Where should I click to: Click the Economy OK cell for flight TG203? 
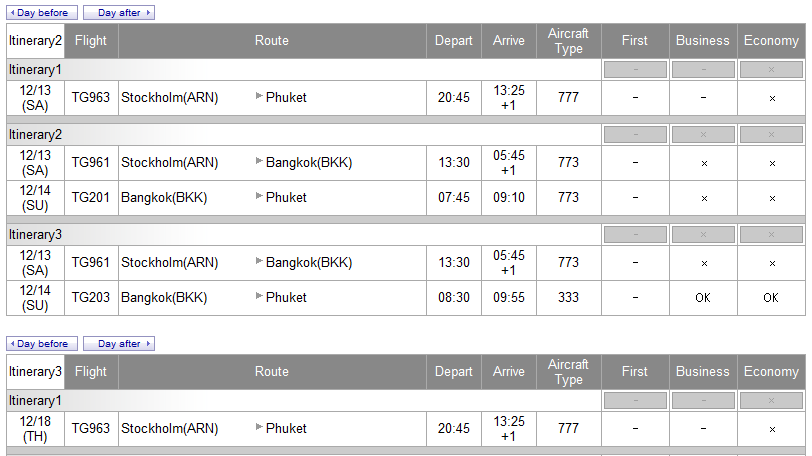pyautogui.click(x=771, y=298)
